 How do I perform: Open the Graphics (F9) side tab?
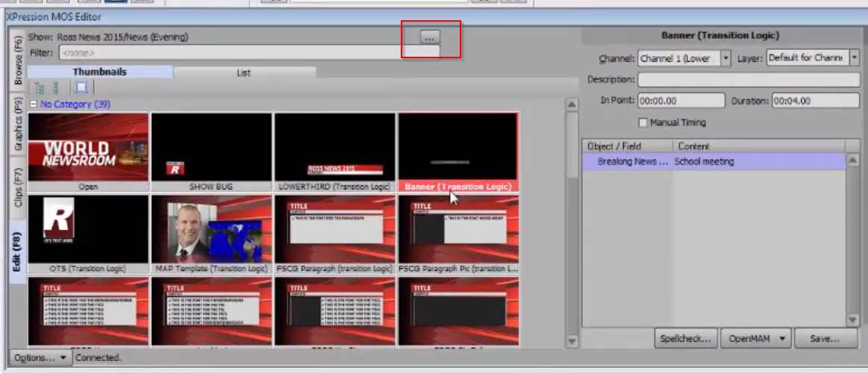(x=18, y=125)
